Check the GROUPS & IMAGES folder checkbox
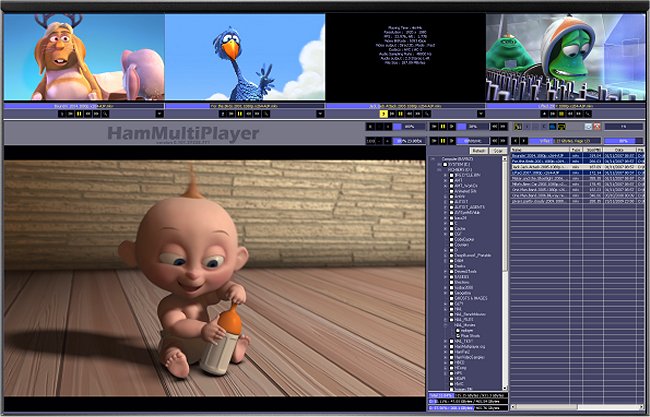The height and width of the screenshot is (417, 650). pos(451,298)
